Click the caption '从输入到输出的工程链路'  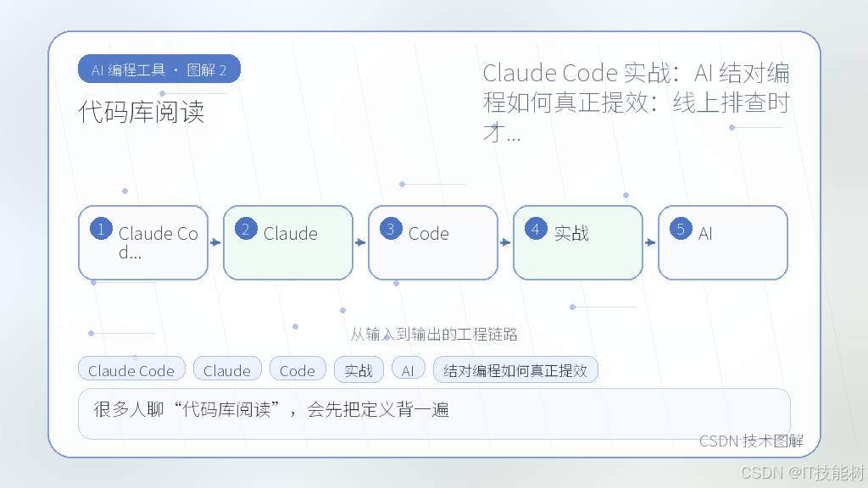coord(434,334)
